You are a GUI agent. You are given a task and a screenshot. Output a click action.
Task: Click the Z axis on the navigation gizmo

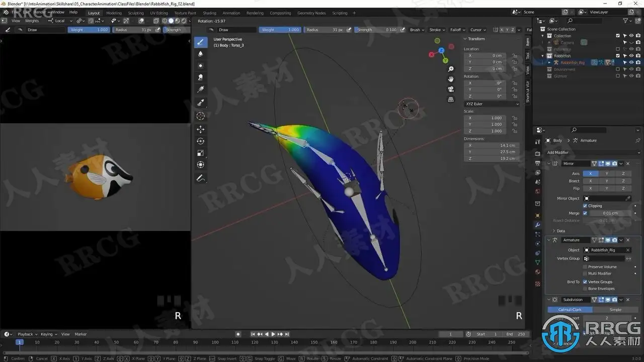pyautogui.click(x=441, y=50)
